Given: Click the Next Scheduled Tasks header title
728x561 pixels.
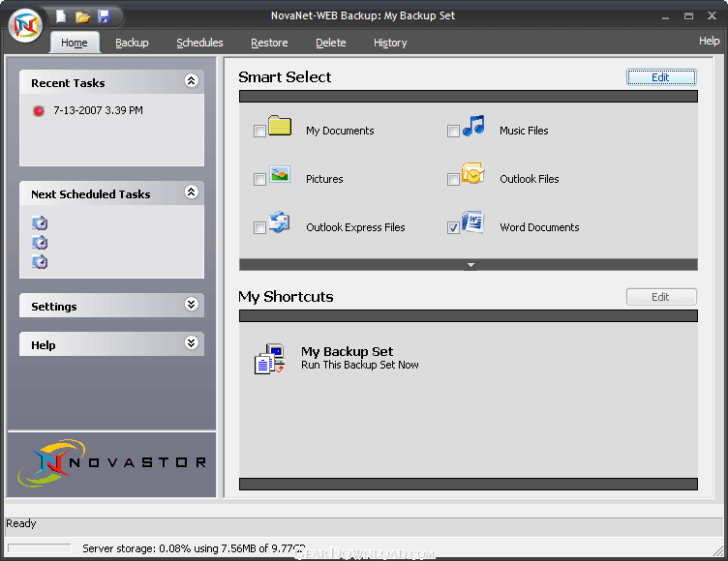Looking at the screenshot, I should tap(91, 194).
